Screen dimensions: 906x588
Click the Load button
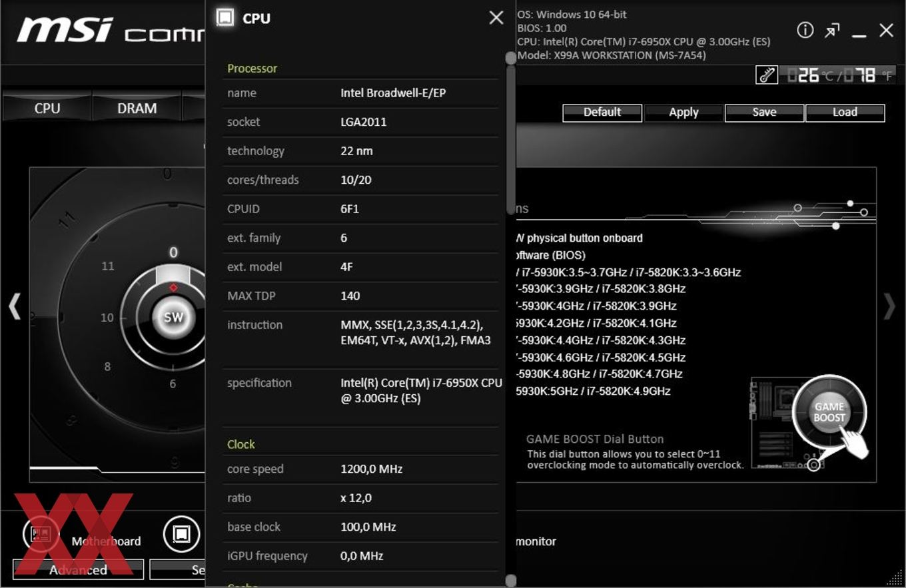pos(845,113)
